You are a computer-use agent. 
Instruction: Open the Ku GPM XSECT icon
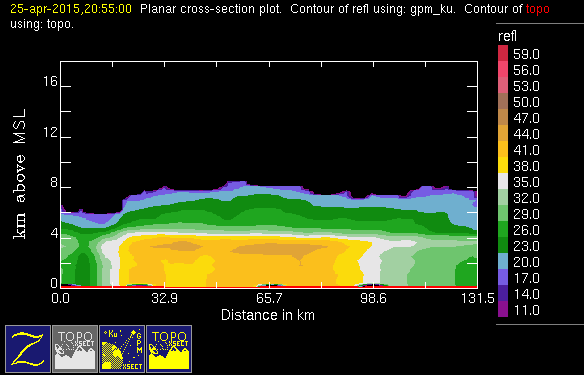click(122, 349)
